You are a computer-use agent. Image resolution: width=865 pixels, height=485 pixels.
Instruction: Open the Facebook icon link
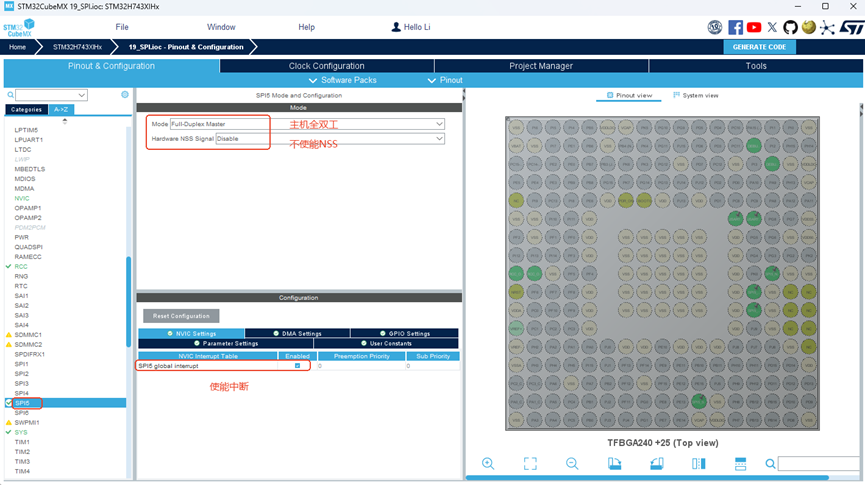pyautogui.click(x=735, y=27)
